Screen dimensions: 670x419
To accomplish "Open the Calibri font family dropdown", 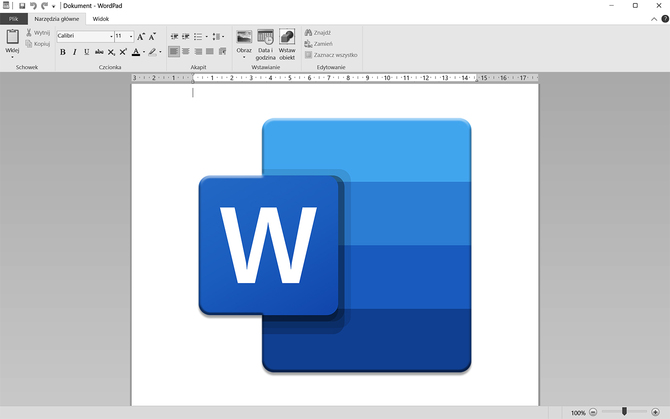I will click(112, 36).
